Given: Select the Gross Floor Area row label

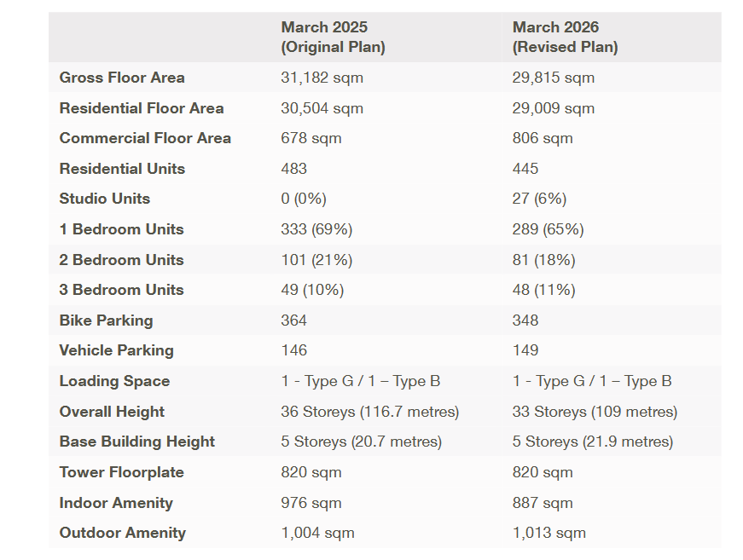Looking at the screenshot, I should coord(122,78).
